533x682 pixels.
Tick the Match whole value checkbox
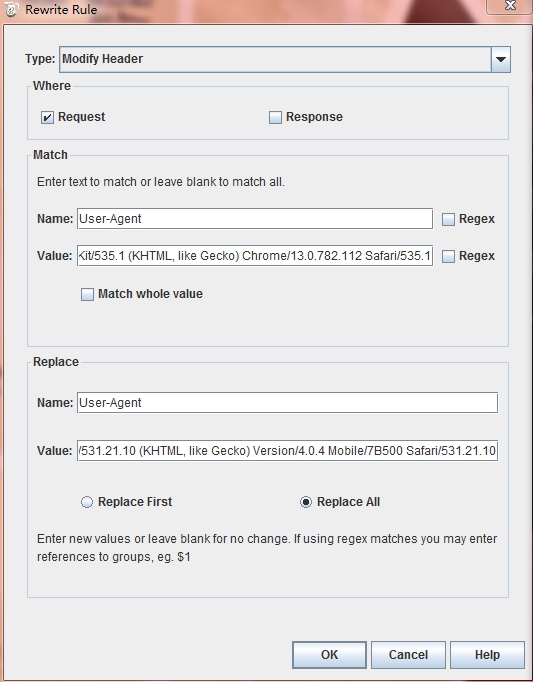87,294
